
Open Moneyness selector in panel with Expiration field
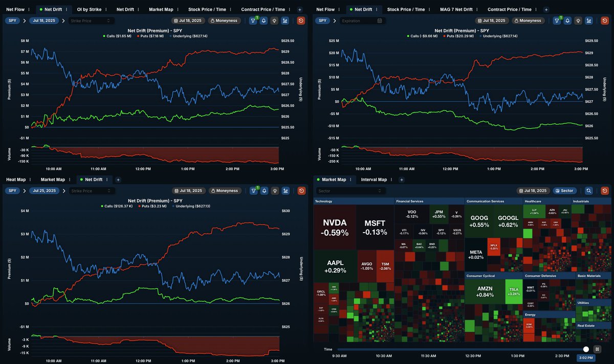click(528, 21)
